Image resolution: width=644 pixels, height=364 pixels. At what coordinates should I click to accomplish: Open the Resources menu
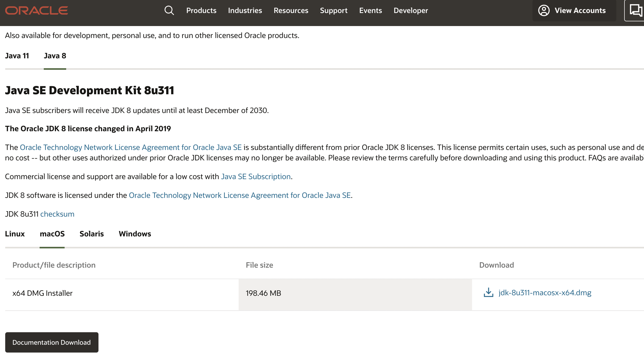[291, 10]
